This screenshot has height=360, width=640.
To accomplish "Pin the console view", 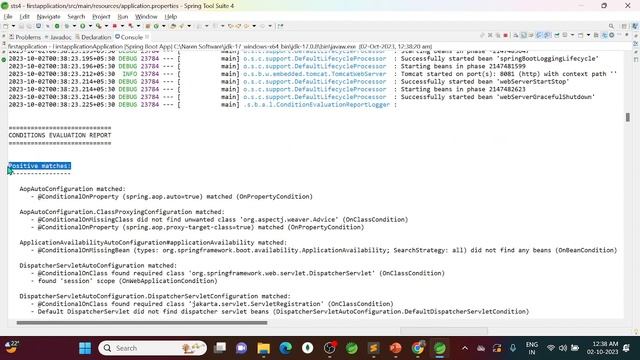I will click(556, 35).
